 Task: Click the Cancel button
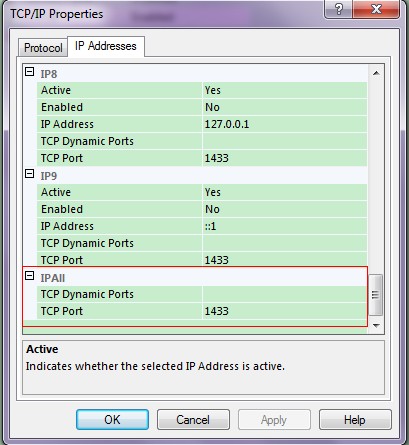pos(193,419)
